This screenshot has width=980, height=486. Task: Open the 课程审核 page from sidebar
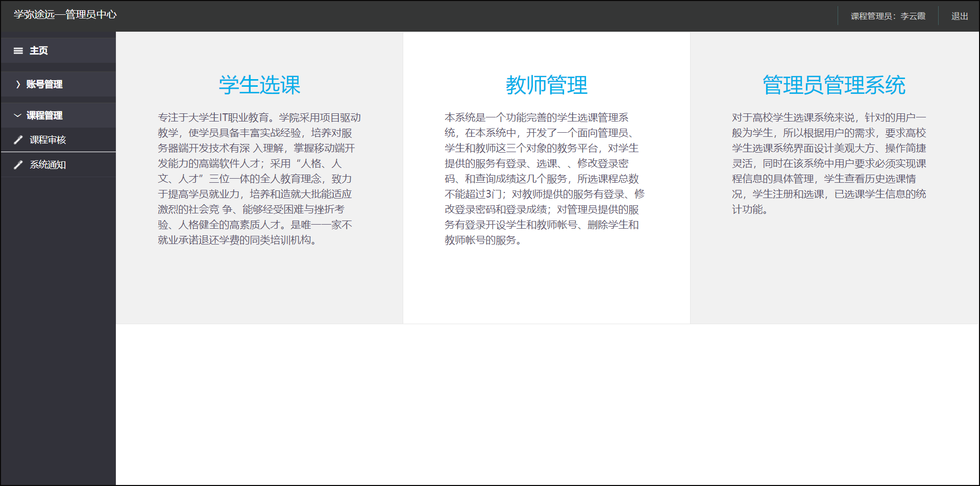pos(48,139)
